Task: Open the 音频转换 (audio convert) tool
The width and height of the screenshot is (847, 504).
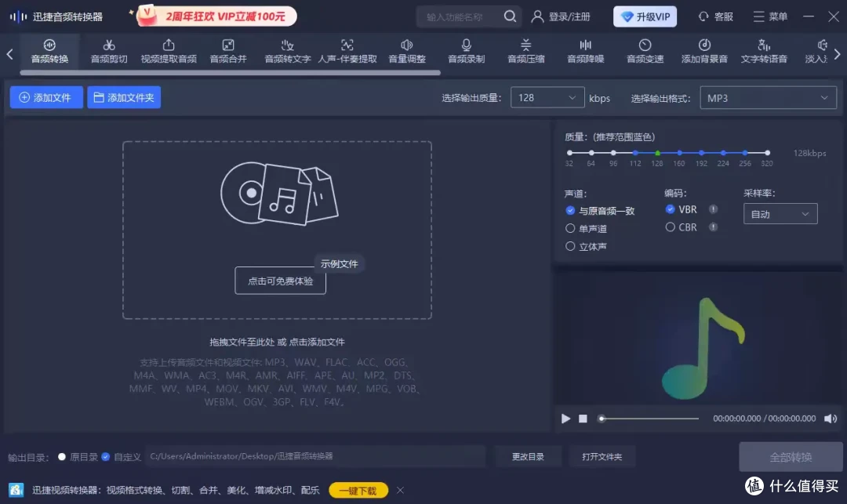Action: [49, 51]
